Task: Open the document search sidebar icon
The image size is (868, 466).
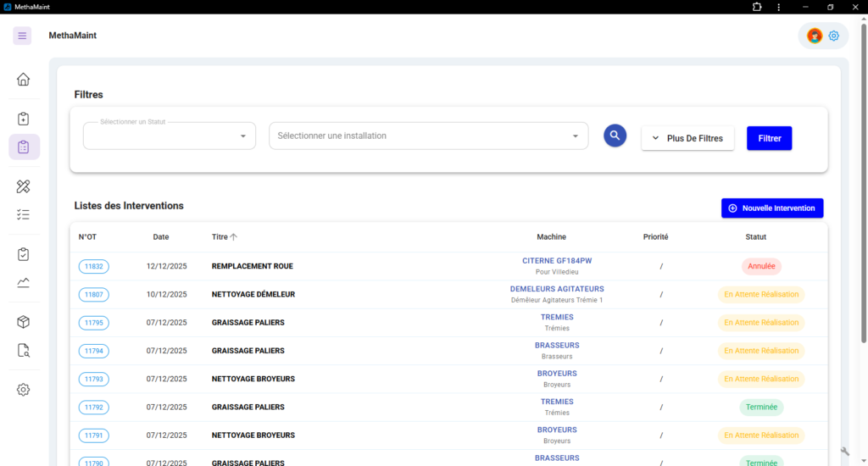Action: point(24,351)
